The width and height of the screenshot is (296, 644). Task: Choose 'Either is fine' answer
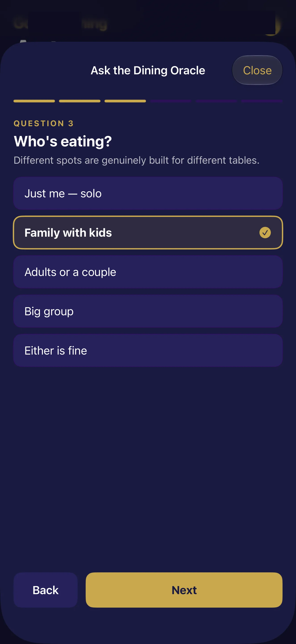(148, 350)
